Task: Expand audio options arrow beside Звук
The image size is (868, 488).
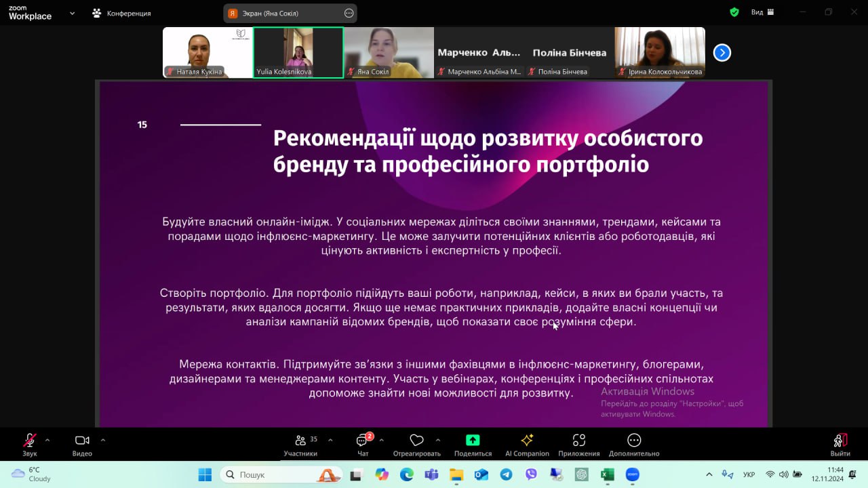Action: pyautogui.click(x=47, y=440)
